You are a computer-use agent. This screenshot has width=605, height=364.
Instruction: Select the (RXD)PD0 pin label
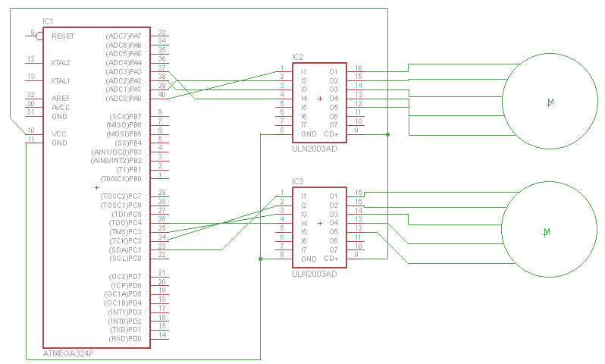tap(125, 339)
